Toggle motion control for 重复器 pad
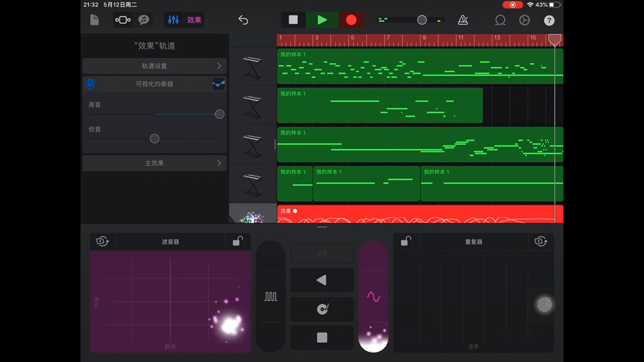This screenshot has height=362, width=644. click(x=541, y=241)
